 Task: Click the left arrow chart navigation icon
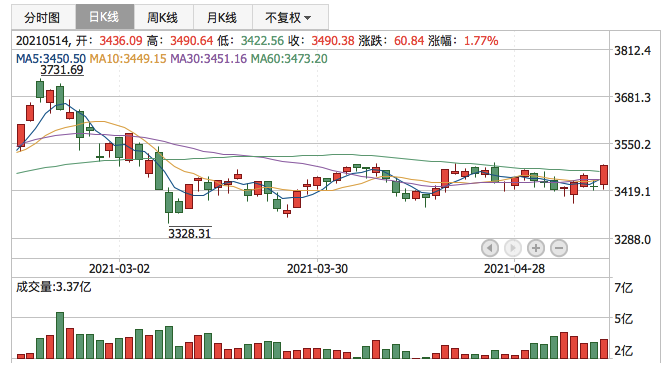coord(490,248)
